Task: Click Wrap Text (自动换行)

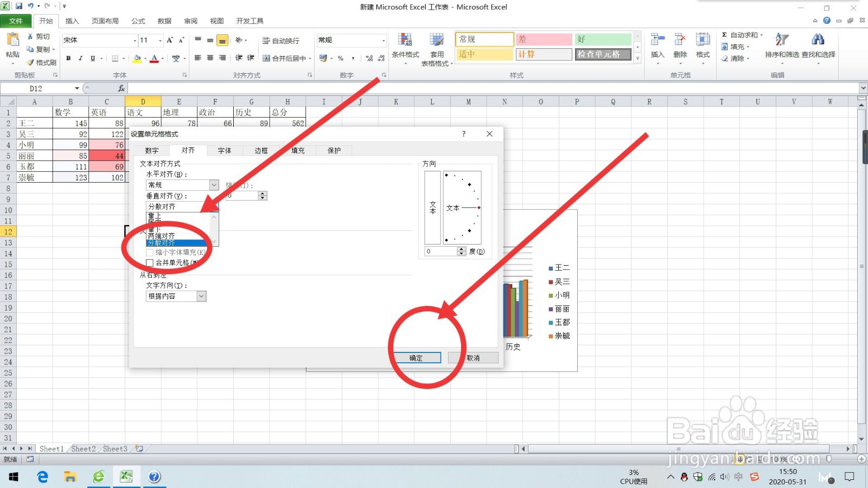Action: tap(280, 41)
